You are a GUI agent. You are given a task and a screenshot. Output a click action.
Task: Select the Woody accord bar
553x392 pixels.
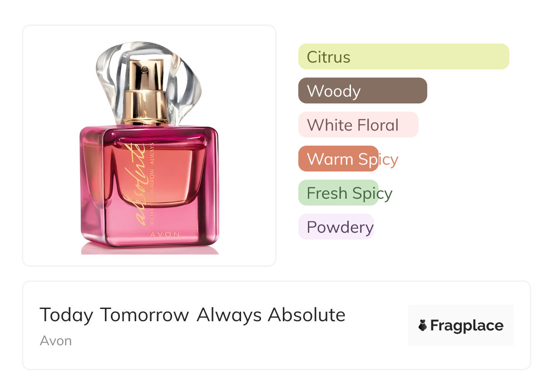tap(363, 91)
